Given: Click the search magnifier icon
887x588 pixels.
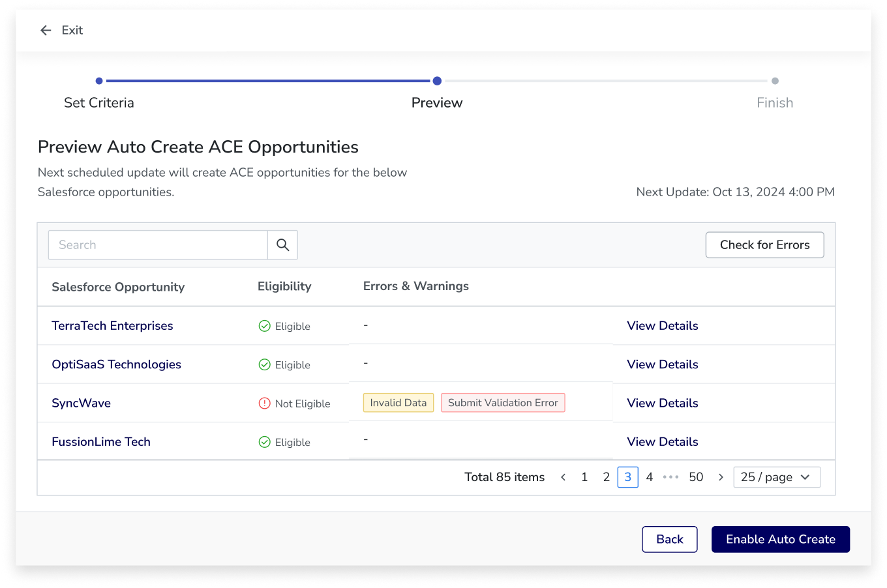Looking at the screenshot, I should point(282,244).
